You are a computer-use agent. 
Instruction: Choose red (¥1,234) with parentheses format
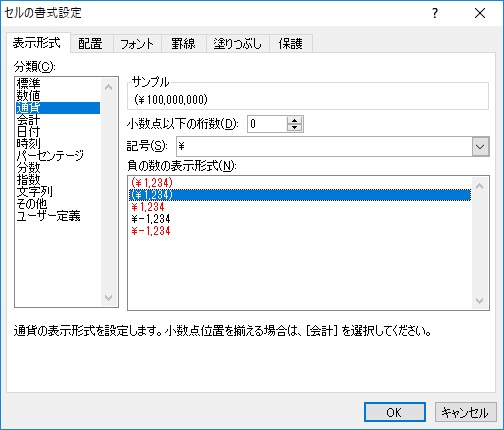pos(300,183)
